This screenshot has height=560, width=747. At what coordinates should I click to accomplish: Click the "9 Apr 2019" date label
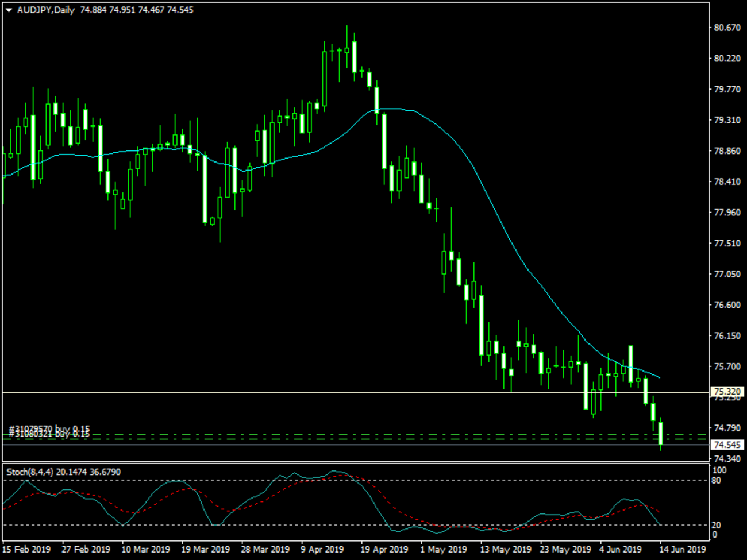click(x=322, y=549)
